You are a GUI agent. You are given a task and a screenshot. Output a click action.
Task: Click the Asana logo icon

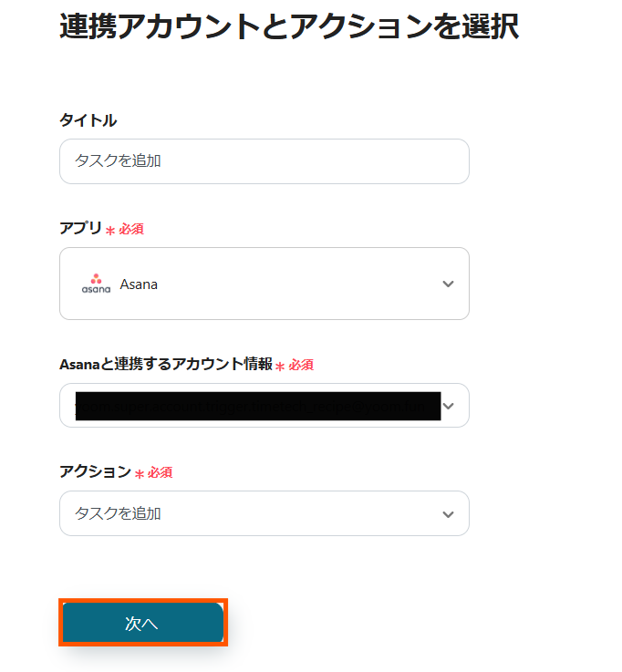tap(96, 284)
